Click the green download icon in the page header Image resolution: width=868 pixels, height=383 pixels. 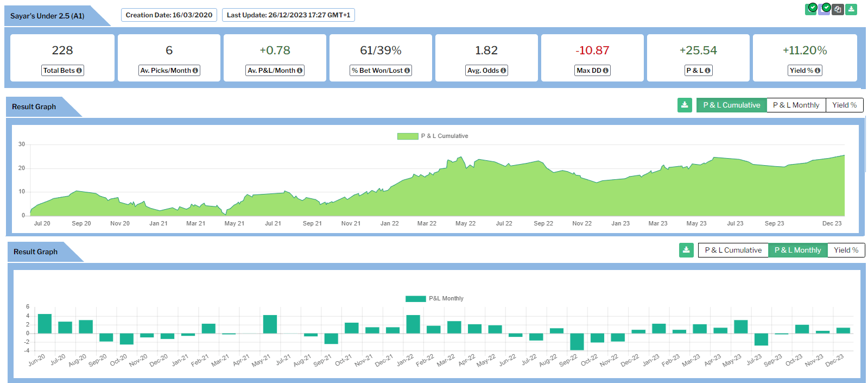(x=851, y=9)
